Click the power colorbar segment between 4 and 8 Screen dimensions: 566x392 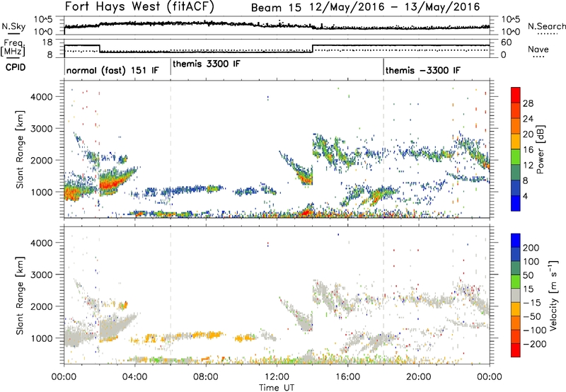[x=516, y=188]
